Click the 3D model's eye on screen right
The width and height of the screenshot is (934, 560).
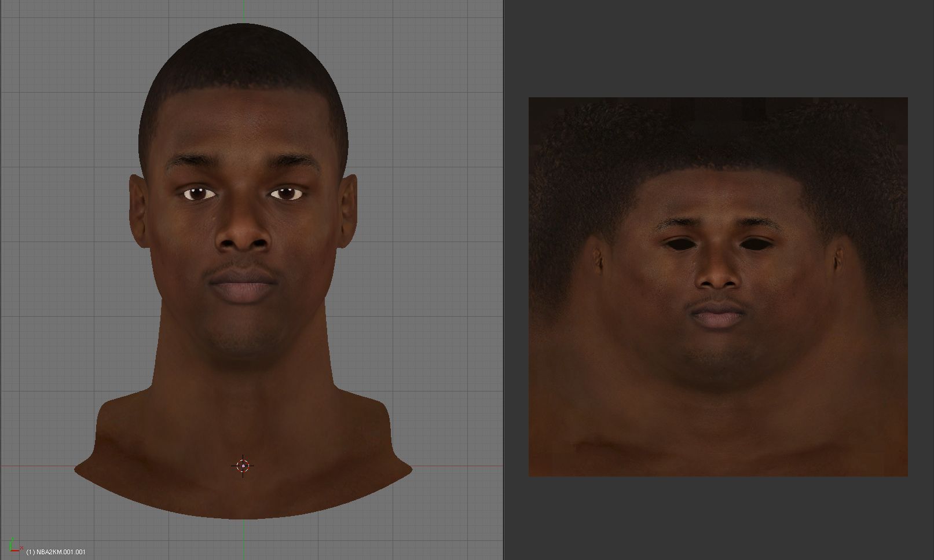[287, 193]
